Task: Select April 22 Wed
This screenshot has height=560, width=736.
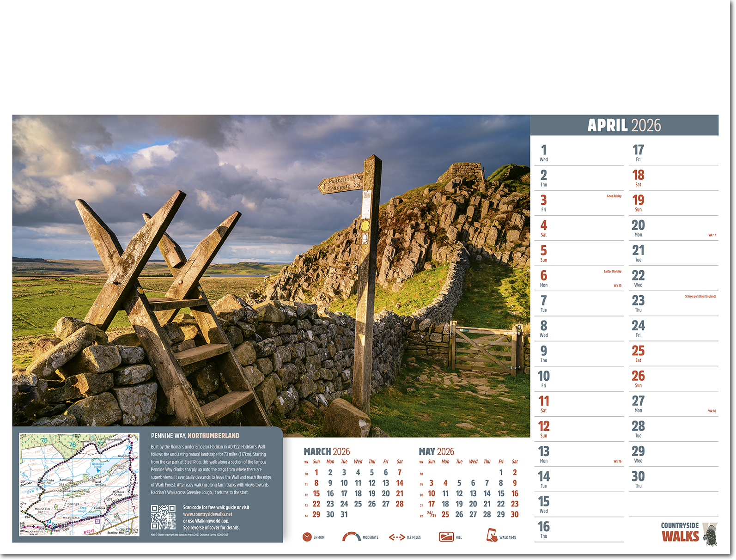Action: coord(638,278)
